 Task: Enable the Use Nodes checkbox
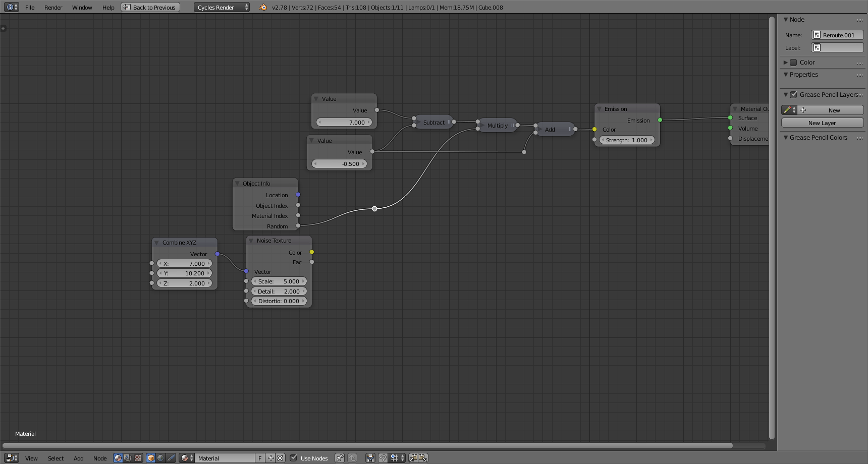click(294, 458)
